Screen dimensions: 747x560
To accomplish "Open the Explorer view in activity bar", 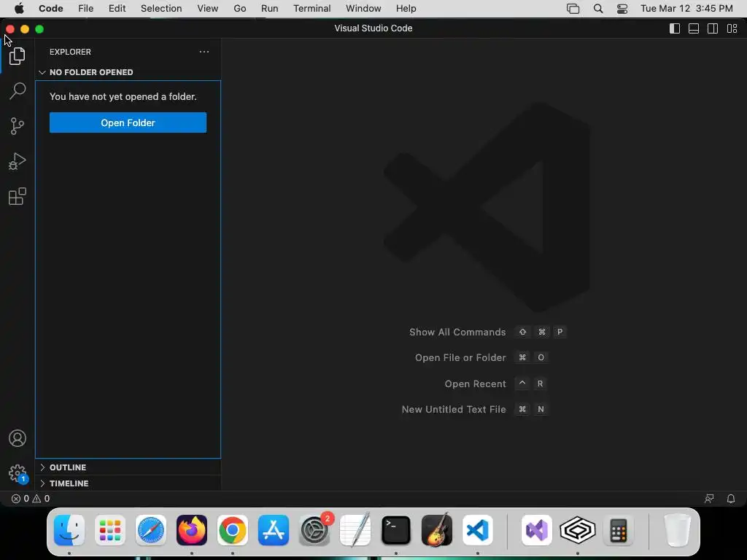I will pyautogui.click(x=18, y=56).
